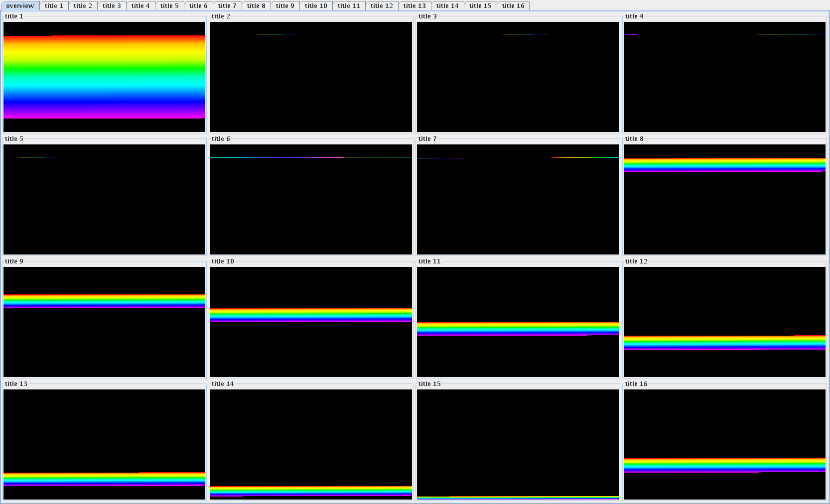Open the title 15 tab
The height and width of the screenshot is (504, 830).
[480, 6]
